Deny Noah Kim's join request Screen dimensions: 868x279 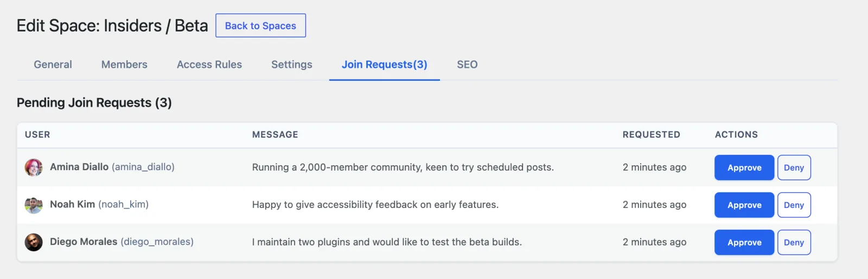coord(794,205)
